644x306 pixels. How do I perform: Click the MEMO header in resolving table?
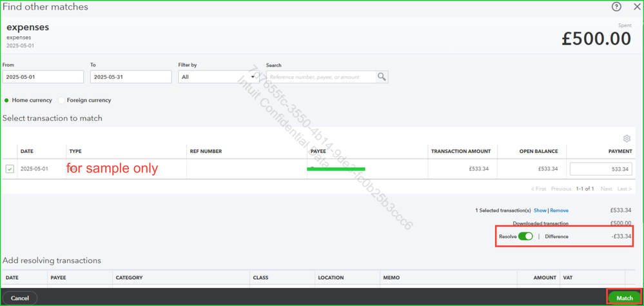[x=391, y=278]
